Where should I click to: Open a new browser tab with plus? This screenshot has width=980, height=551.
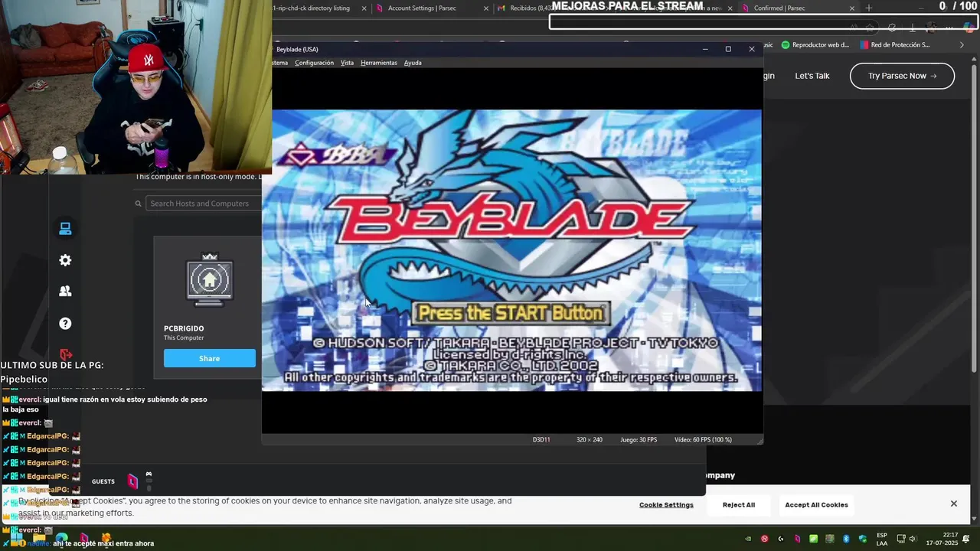pyautogui.click(x=868, y=8)
